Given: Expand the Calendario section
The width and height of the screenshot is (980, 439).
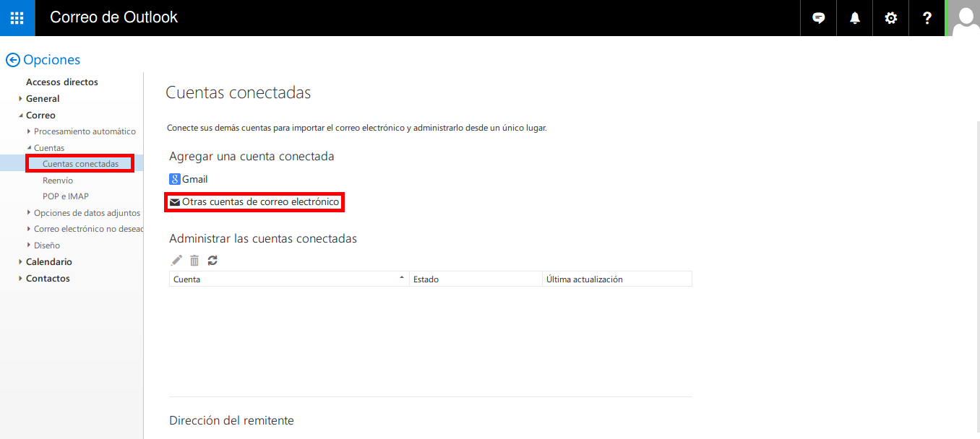Looking at the screenshot, I should [x=21, y=262].
